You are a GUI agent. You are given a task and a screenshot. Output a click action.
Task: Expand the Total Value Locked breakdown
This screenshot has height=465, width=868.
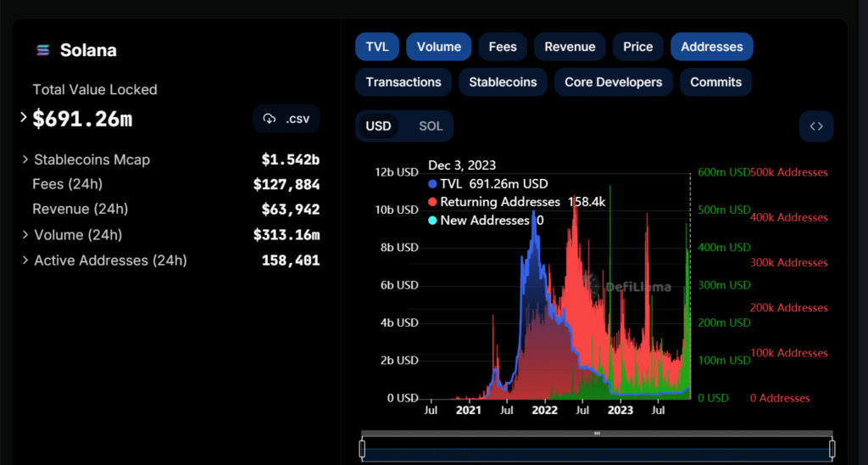[x=24, y=118]
